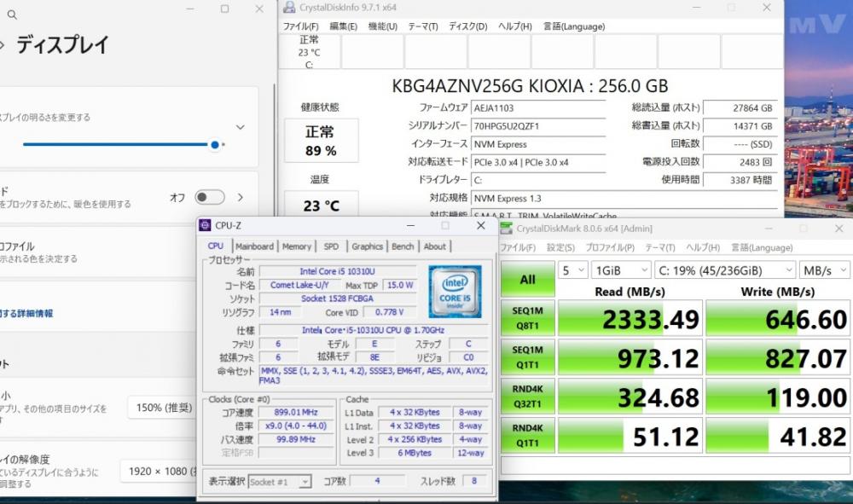Click total host writes value 14371 GB
Viewport: 853px width, 504px height.
point(740,125)
